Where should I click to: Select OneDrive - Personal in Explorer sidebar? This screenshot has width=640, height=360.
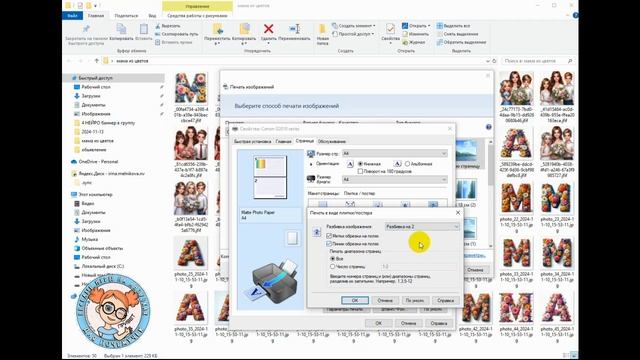pyautogui.click(x=98, y=162)
